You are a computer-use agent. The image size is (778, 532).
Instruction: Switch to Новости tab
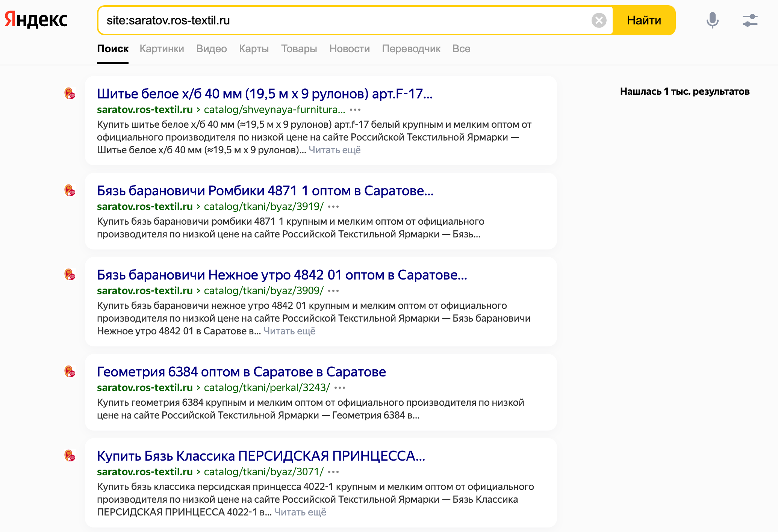(x=349, y=49)
